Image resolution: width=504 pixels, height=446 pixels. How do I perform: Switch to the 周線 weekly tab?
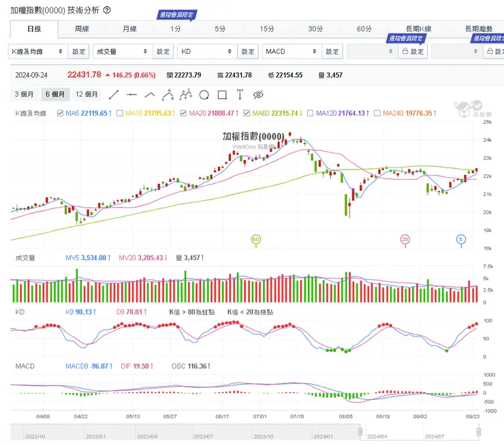tap(82, 29)
